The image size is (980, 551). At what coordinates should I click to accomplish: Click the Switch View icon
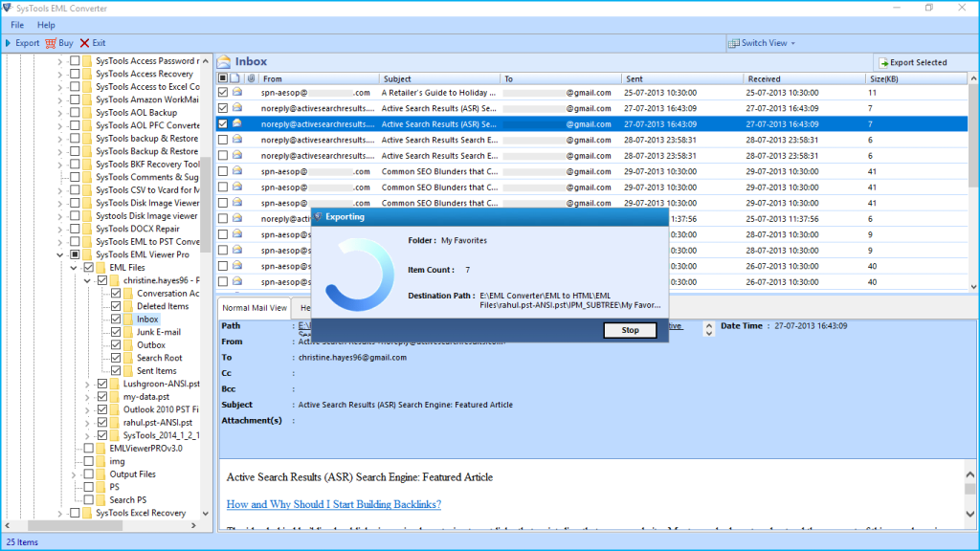(x=734, y=43)
